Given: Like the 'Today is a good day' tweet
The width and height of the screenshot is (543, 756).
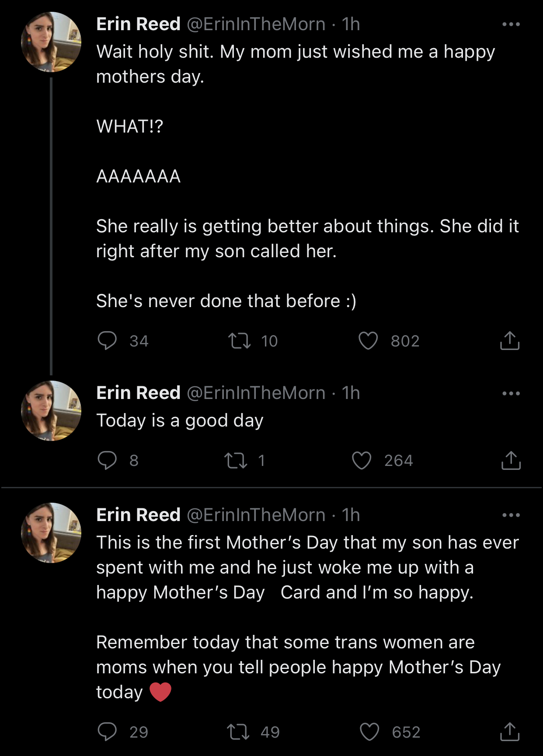Looking at the screenshot, I should pyautogui.click(x=362, y=460).
